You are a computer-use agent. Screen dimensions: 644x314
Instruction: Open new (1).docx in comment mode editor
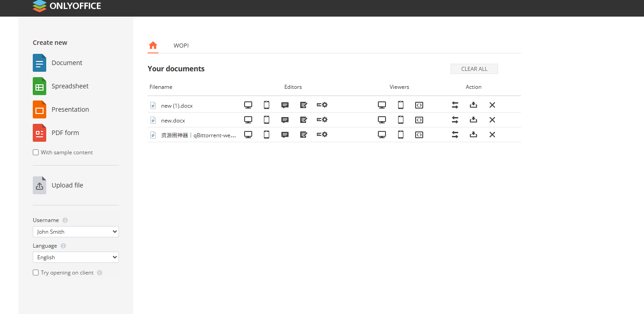[x=285, y=105]
